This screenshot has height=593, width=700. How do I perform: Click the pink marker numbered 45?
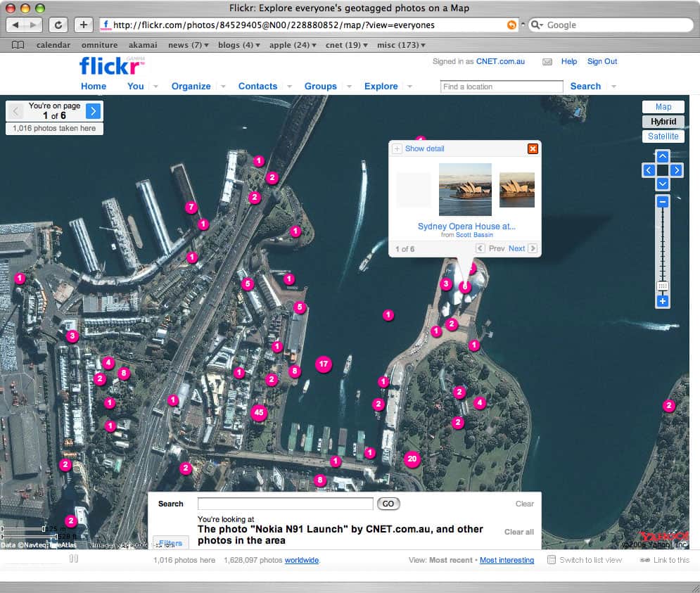click(x=259, y=413)
